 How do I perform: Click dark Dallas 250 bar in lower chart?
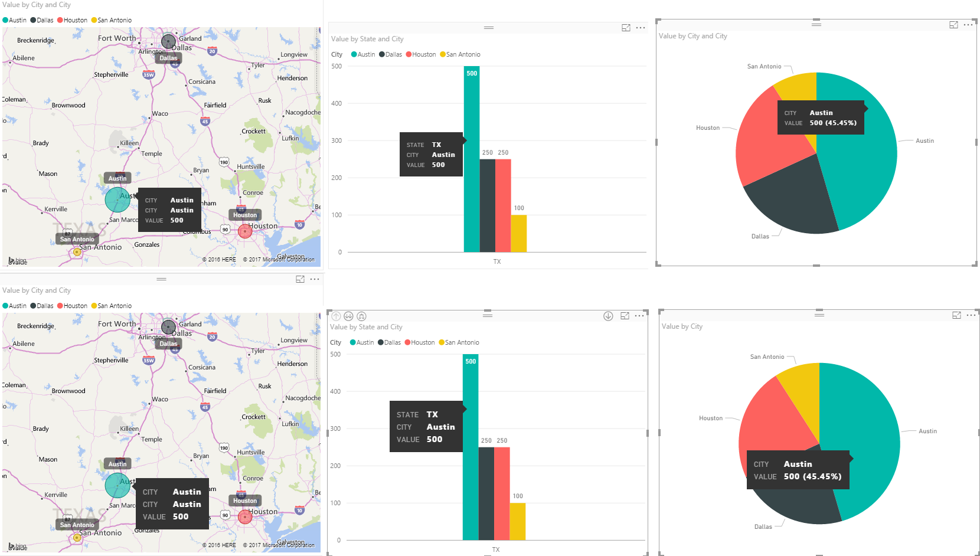[486, 493]
